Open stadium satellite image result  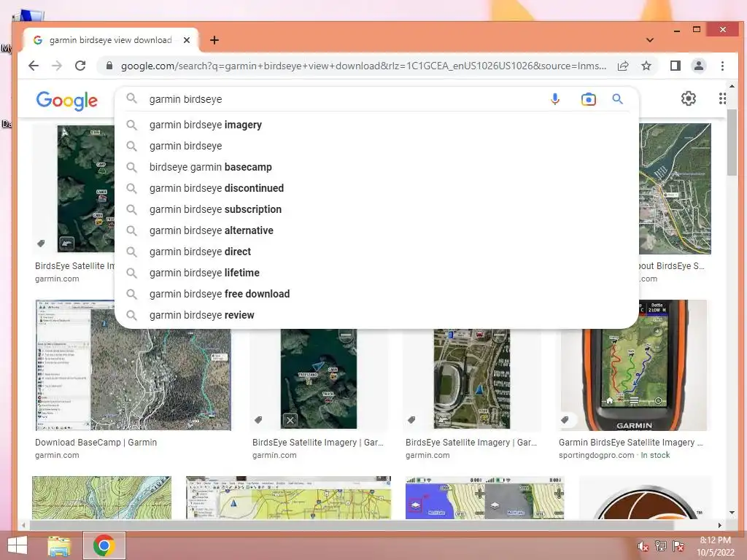point(472,378)
